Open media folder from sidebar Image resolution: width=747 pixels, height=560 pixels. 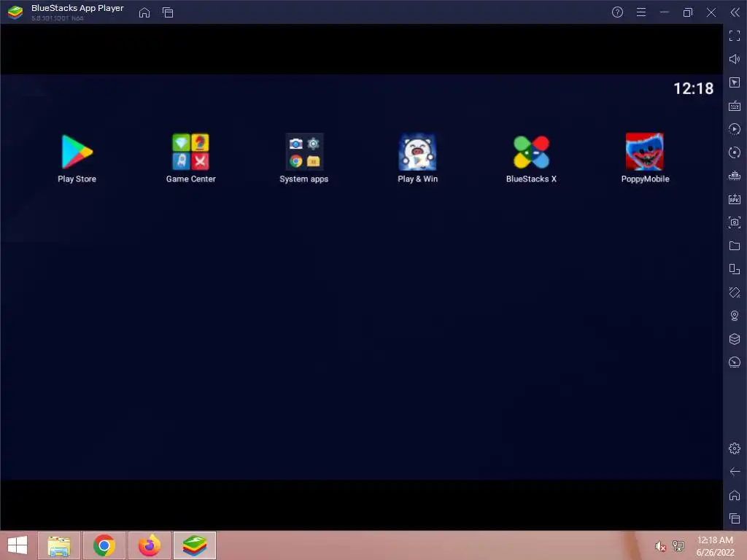[735, 246]
